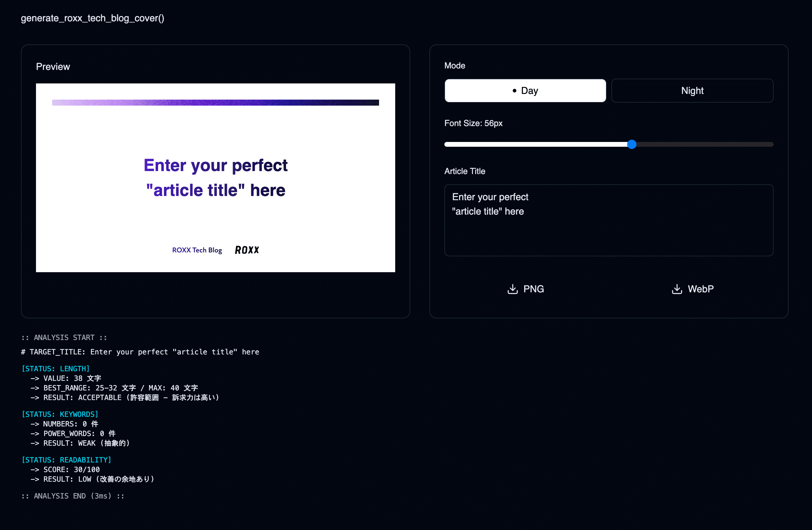Click the STATUS: KEYWORDS analysis header
The height and width of the screenshot is (530, 812).
tap(60, 414)
